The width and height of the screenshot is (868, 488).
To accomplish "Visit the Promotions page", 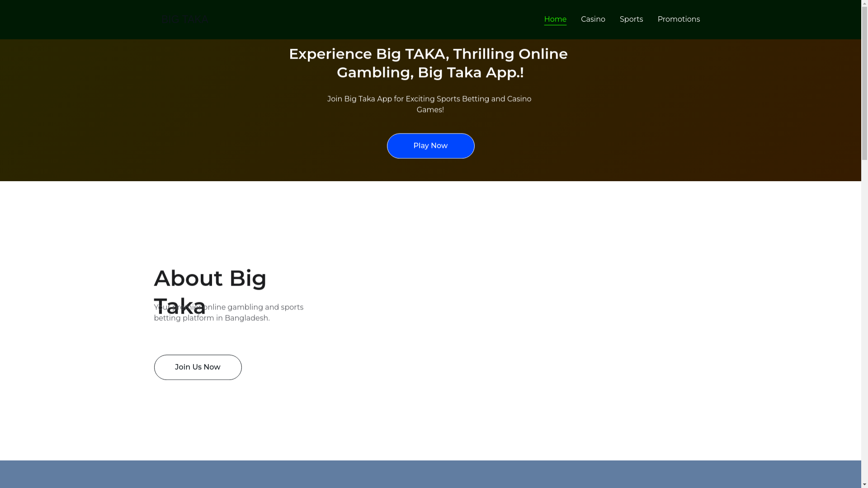I will [x=678, y=19].
